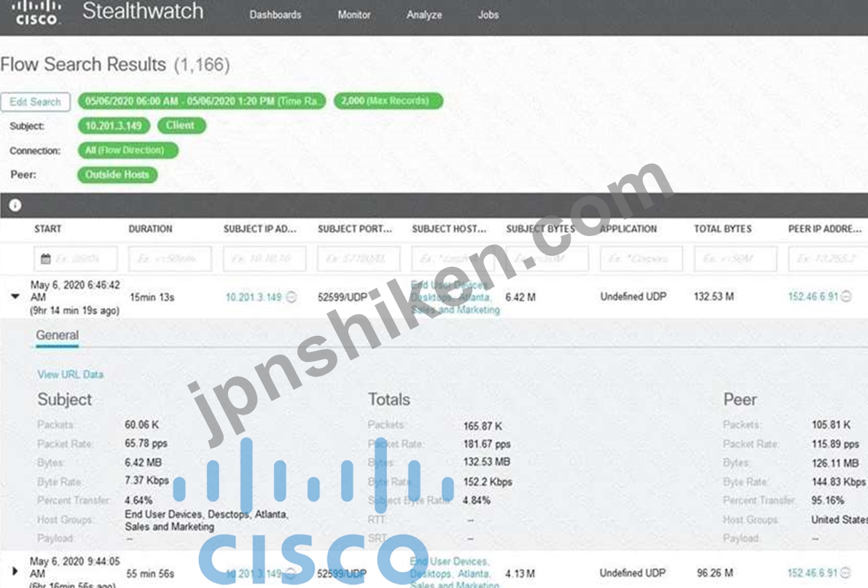
Task: Open peer IP 152.46.6.91 in the 9:44:05 AM row
Action: [813, 573]
